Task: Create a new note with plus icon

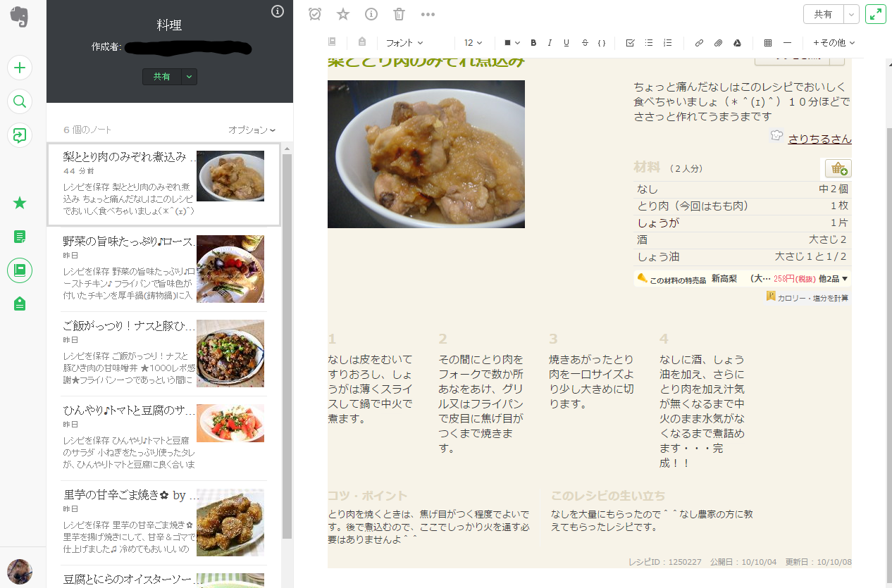Action: click(x=20, y=68)
